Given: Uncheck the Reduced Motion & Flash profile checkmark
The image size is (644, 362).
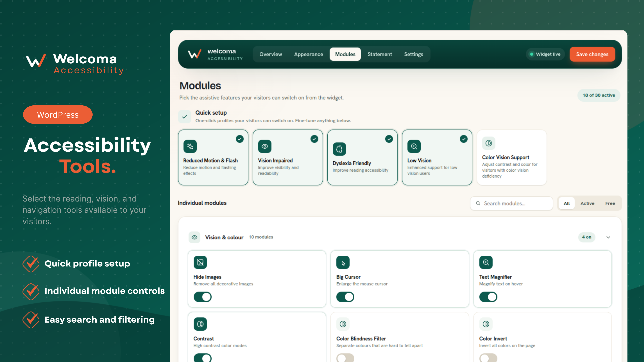Looking at the screenshot, I should tap(240, 139).
